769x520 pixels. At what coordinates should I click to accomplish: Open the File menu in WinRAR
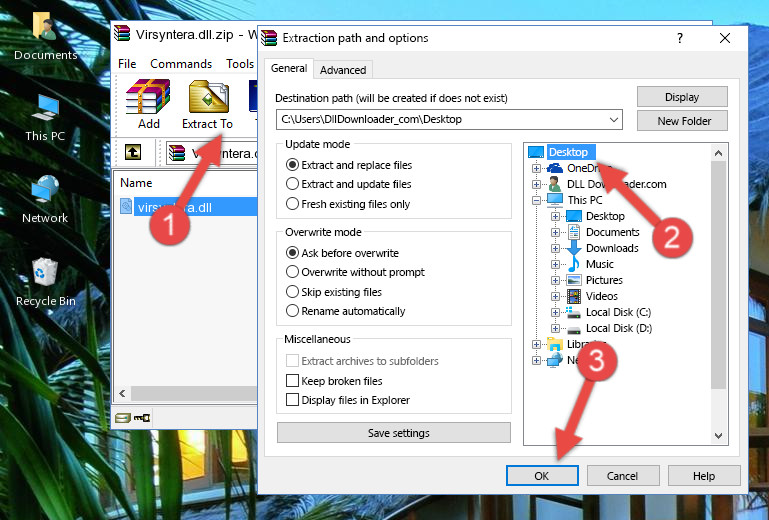tap(127, 64)
